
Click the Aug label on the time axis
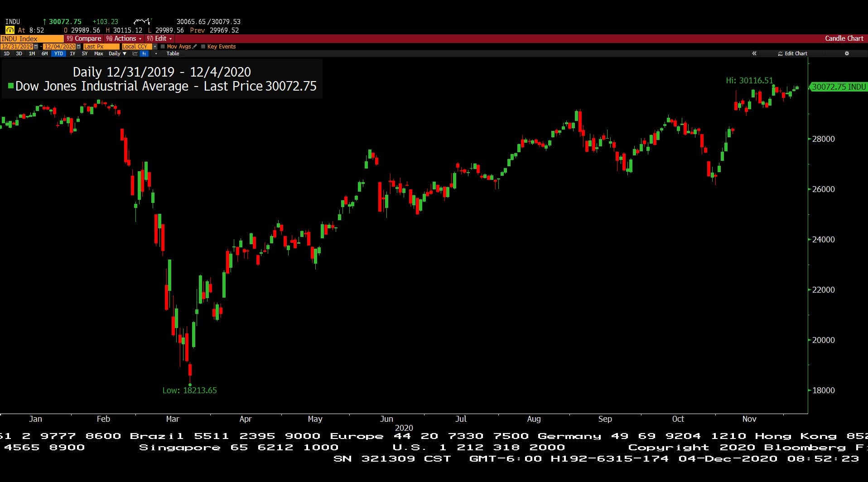[x=534, y=419]
